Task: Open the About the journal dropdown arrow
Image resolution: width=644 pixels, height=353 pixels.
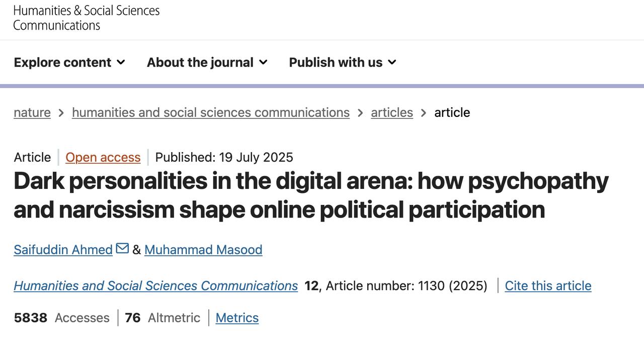Action: click(x=263, y=62)
